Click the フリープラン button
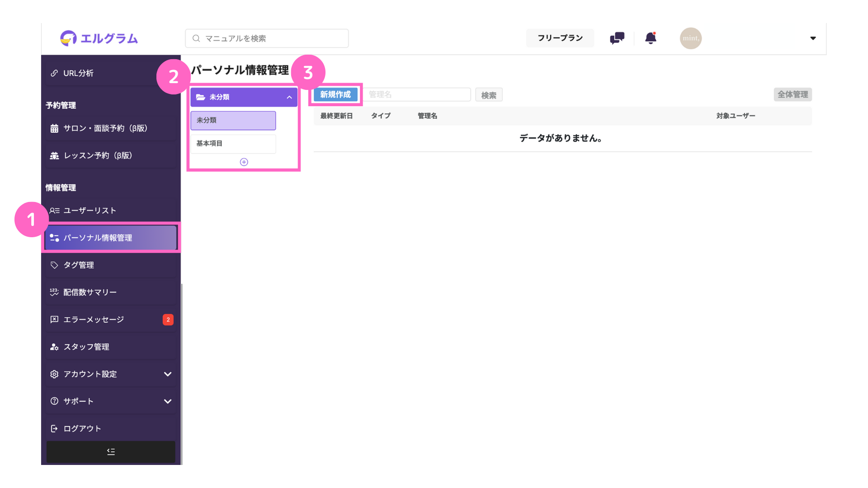Viewport: 868px width, 488px height. [x=560, y=38]
